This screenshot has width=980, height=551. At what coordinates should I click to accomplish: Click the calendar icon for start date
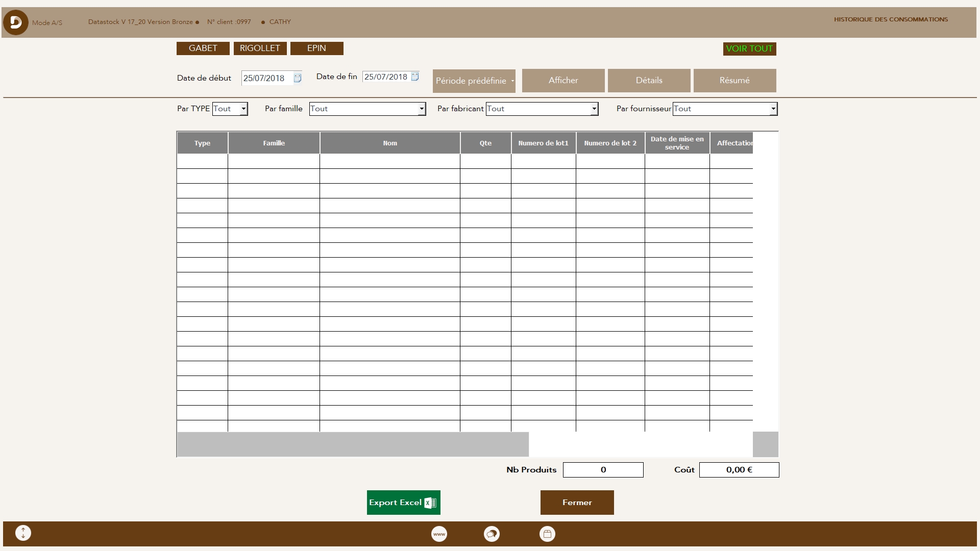pyautogui.click(x=296, y=78)
